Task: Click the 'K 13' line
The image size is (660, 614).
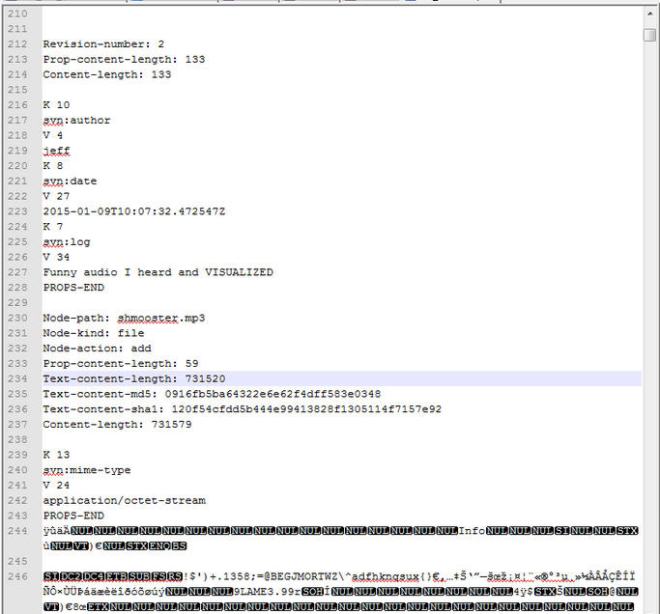Action: [x=56, y=455]
